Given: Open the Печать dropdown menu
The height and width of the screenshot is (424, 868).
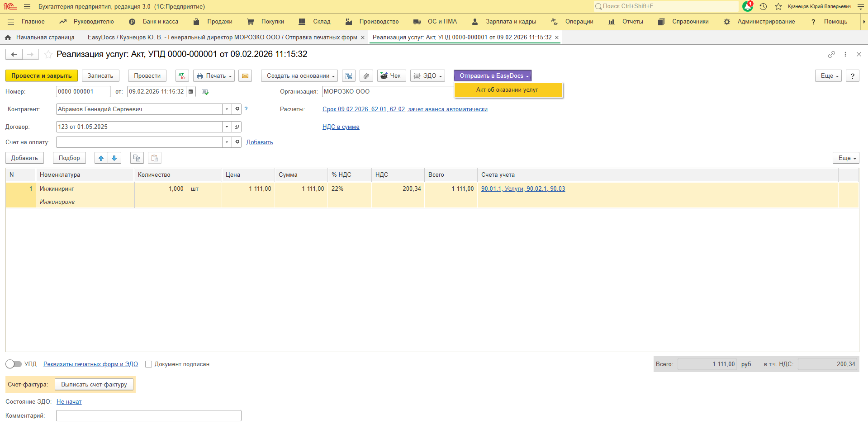Looking at the screenshot, I should click(214, 76).
